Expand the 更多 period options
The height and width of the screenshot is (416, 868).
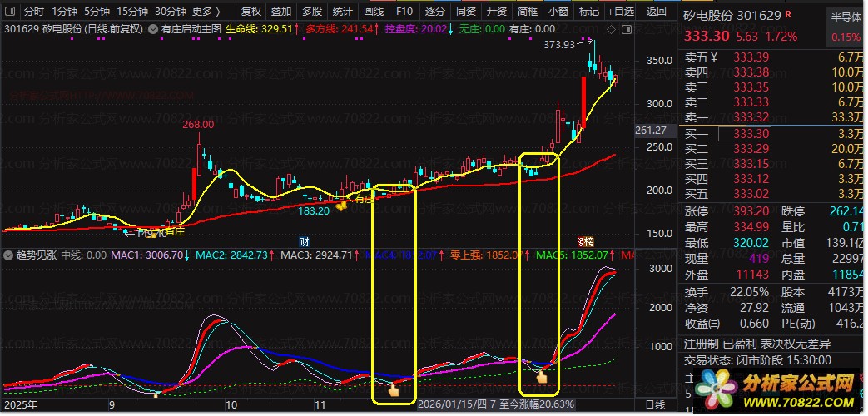click(x=206, y=11)
